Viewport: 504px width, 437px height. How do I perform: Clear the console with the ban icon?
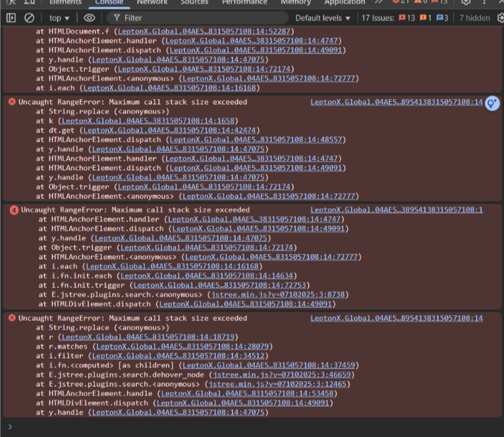click(x=30, y=18)
